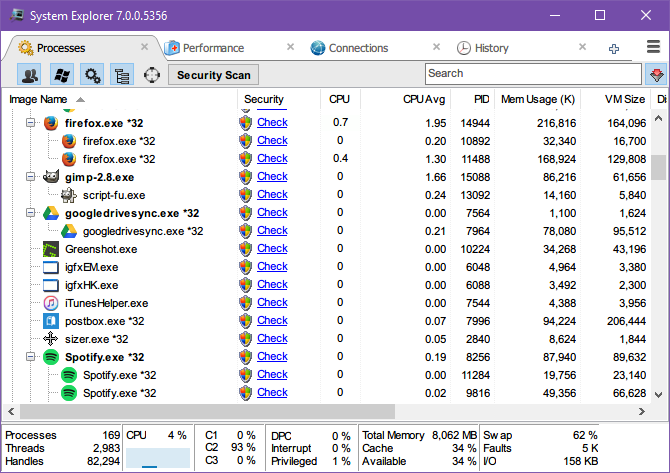The image size is (670, 473).
Task: Click the Greenshot.exe process icon
Action: coord(51,249)
